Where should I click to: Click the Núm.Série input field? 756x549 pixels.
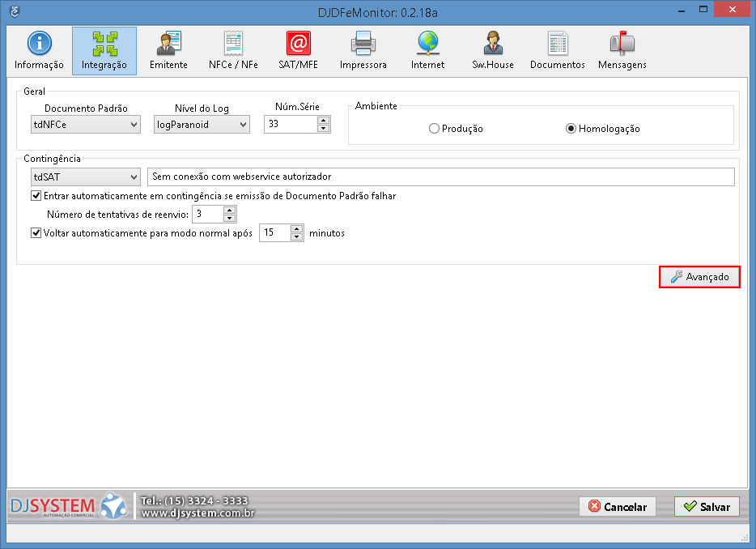(x=291, y=124)
